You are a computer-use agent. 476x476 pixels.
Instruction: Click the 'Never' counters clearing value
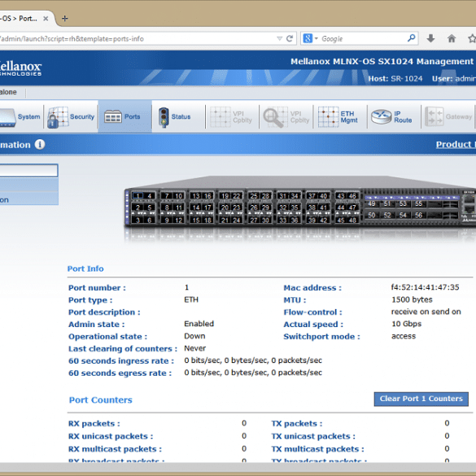[195, 348]
